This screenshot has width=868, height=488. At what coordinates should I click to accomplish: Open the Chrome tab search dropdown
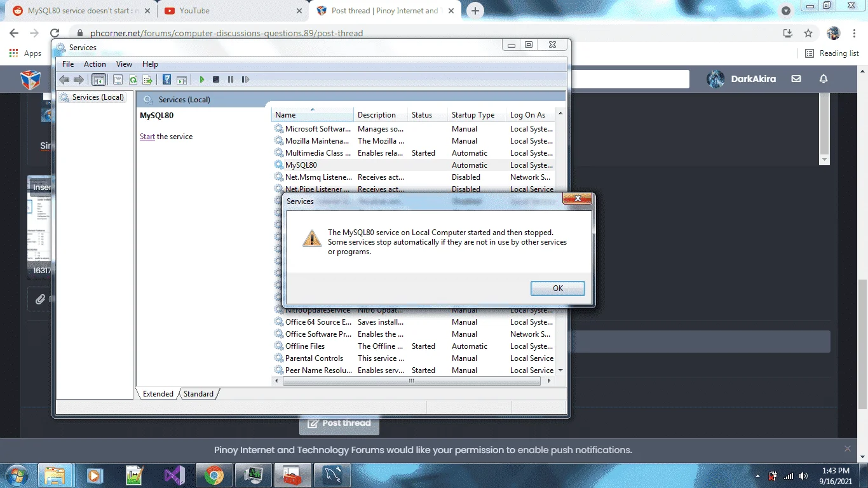click(x=786, y=11)
